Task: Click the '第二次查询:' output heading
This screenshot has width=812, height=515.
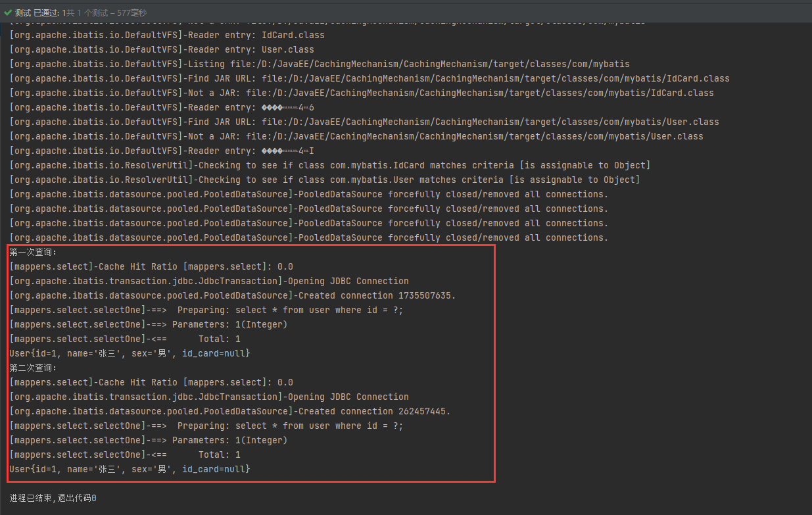Action: pyautogui.click(x=34, y=368)
